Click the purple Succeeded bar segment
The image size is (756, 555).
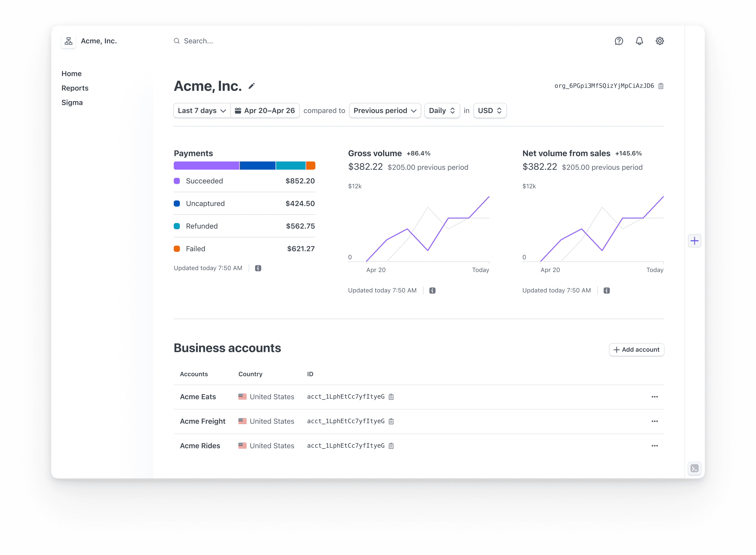[206, 166]
